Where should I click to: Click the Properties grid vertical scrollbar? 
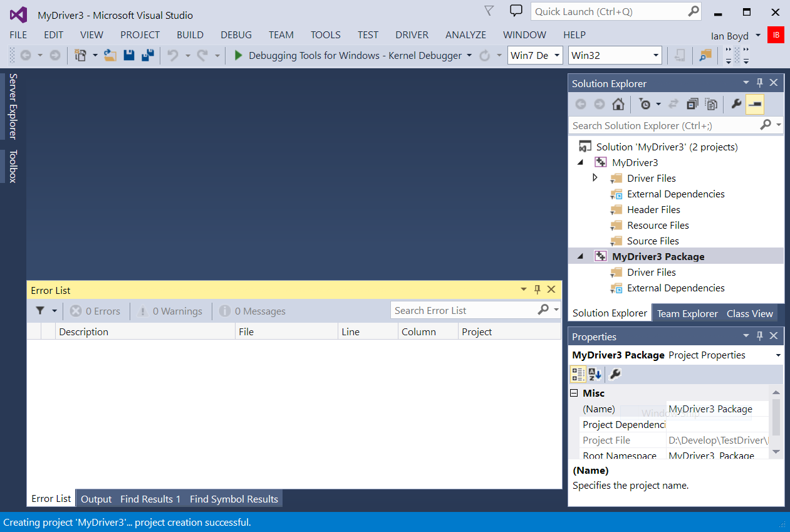(776, 423)
